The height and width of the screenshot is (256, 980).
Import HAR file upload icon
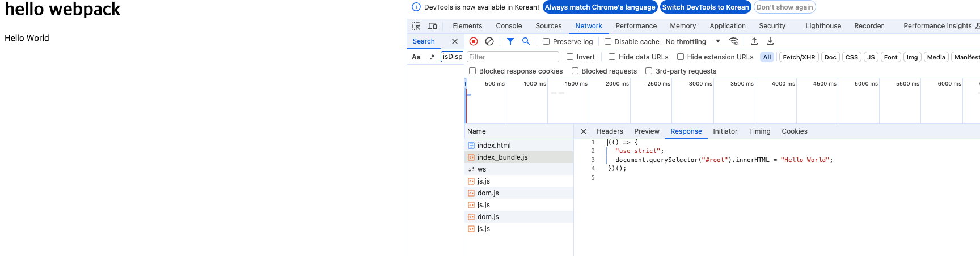click(x=754, y=41)
